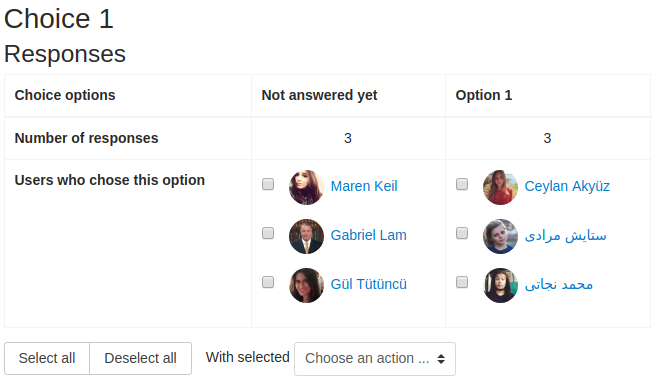652x382 pixels.
Task: Open the محمد نجاتی name link
Action: (558, 285)
